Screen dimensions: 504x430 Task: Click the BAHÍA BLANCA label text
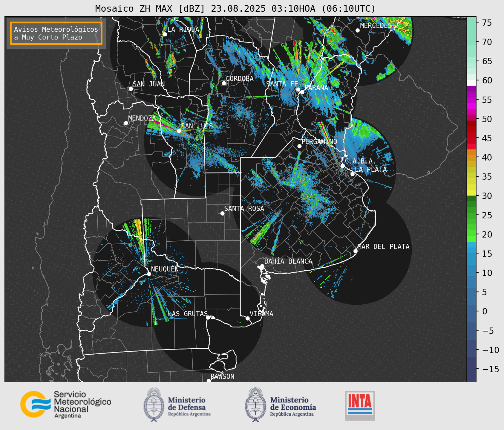click(x=288, y=262)
